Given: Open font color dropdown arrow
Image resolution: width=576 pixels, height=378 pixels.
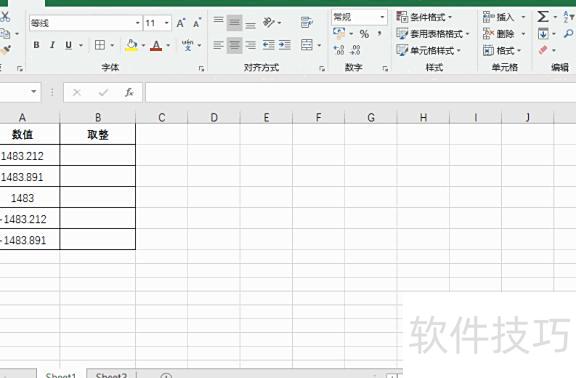Looking at the screenshot, I should click(x=168, y=45).
